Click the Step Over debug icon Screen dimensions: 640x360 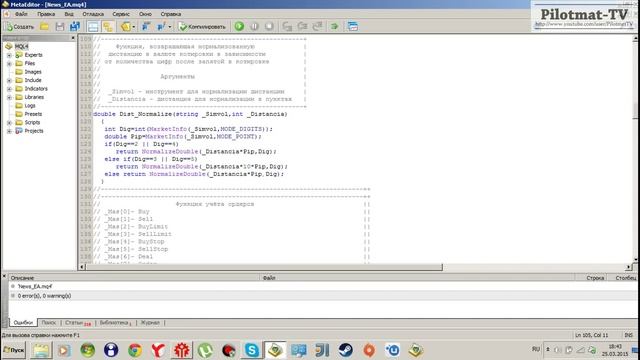pyautogui.click(x=302, y=27)
